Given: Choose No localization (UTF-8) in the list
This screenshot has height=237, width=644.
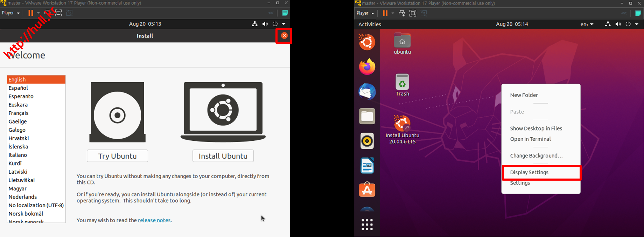Looking at the screenshot, I should (36, 205).
